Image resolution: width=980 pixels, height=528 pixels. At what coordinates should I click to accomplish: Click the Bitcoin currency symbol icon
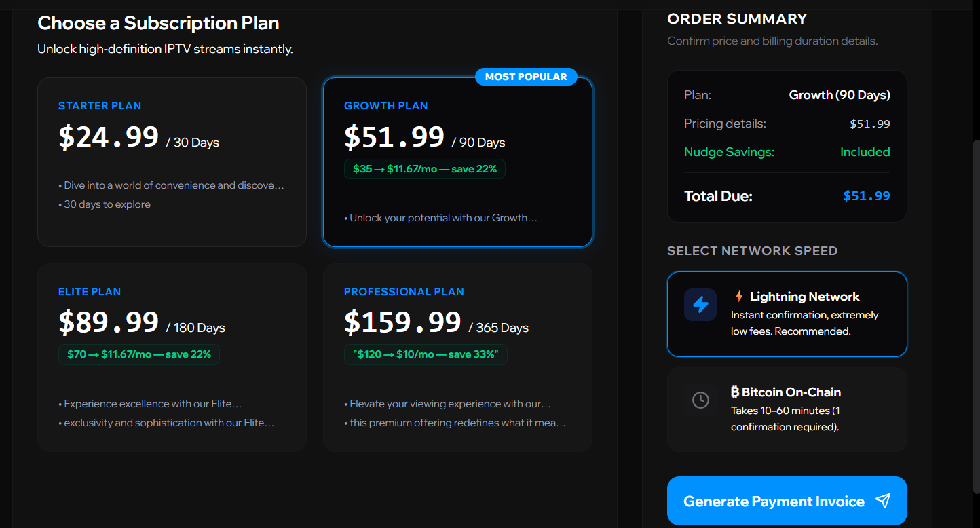click(x=735, y=392)
